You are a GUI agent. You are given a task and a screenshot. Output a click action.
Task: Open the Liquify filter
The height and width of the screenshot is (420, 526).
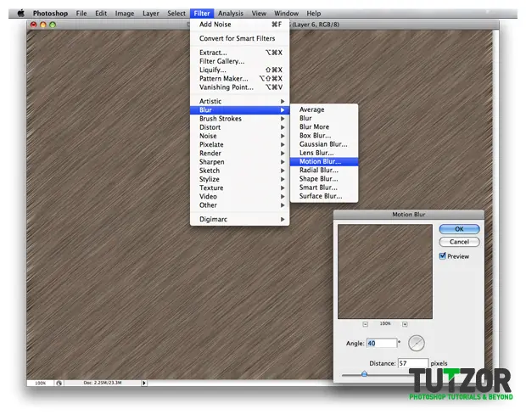(x=239, y=70)
